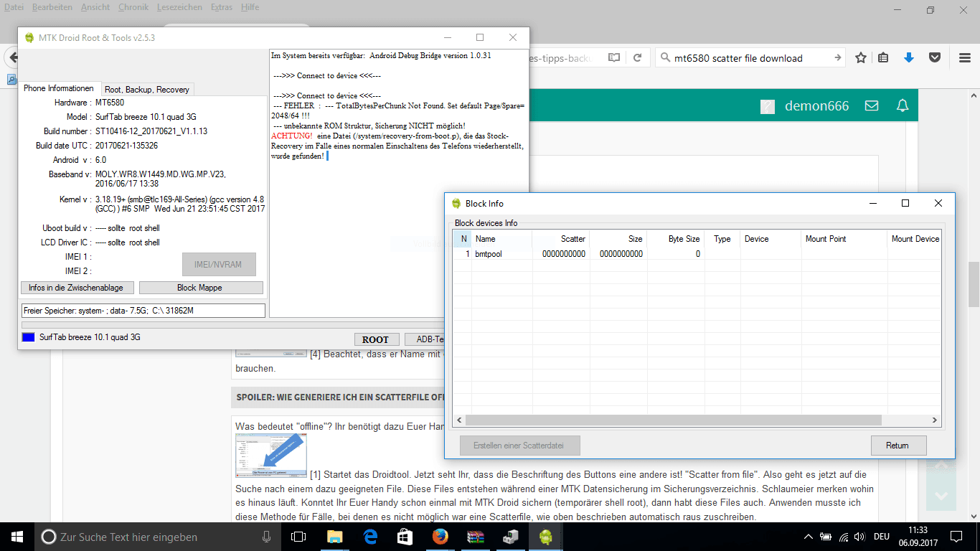Open Action Center notifications
The width and height of the screenshot is (980, 551).
click(x=956, y=537)
